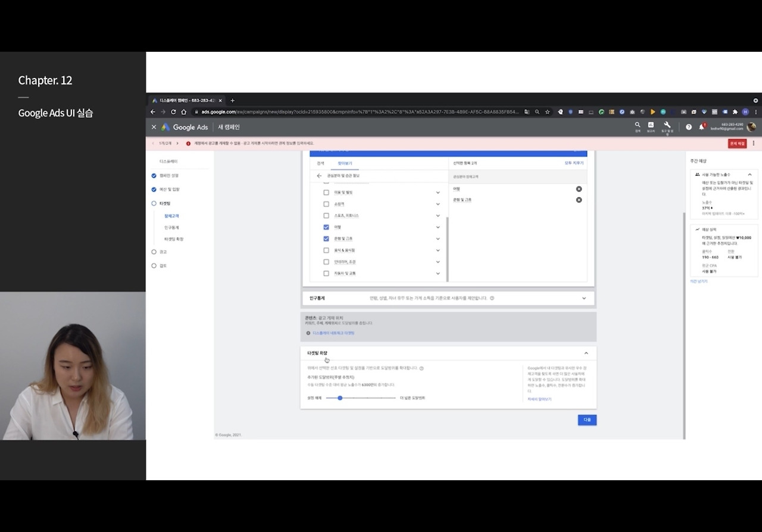
Task: Reload the page in the browser
Action: (173, 112)
